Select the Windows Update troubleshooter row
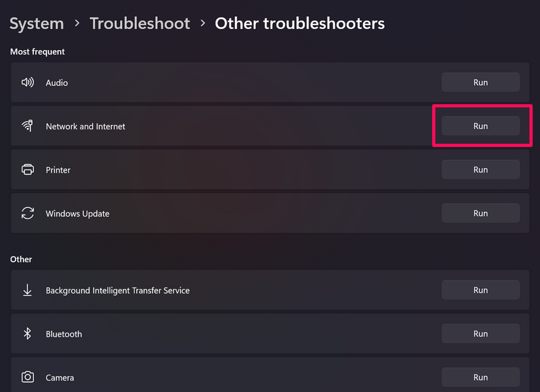The height and width of the screenshot is (392, 540). click(x=236, y=213)
